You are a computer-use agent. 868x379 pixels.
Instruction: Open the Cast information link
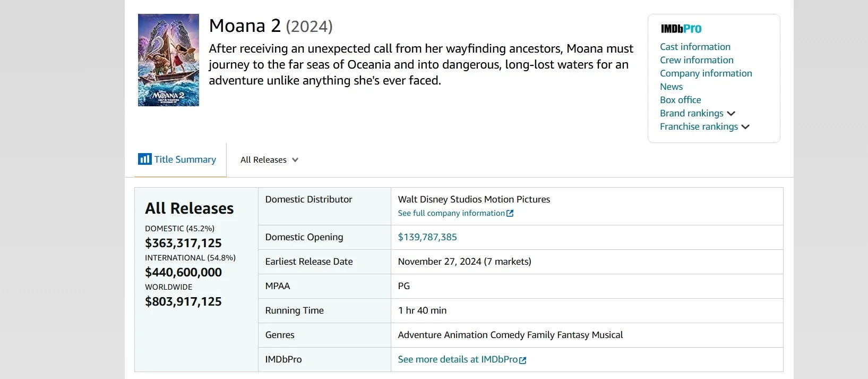coord(695,47)
